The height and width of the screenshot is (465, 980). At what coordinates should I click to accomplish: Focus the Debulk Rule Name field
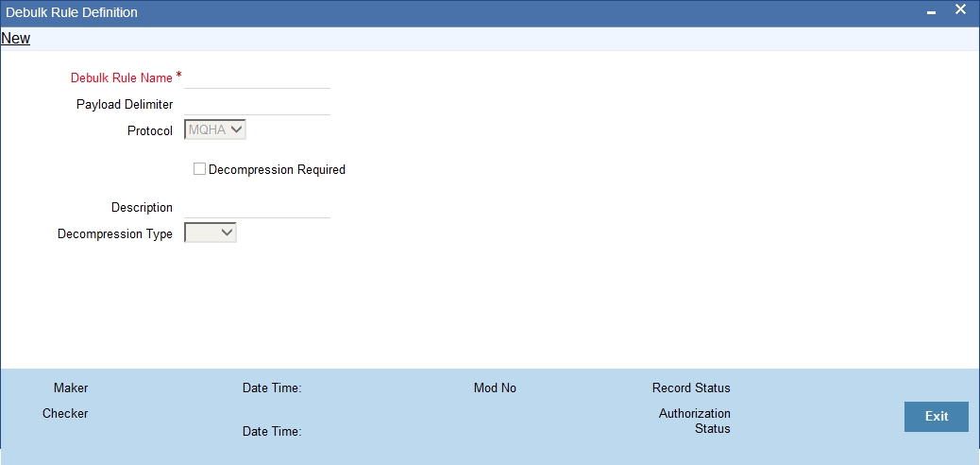pyautogui.click(x=257, y=78)
